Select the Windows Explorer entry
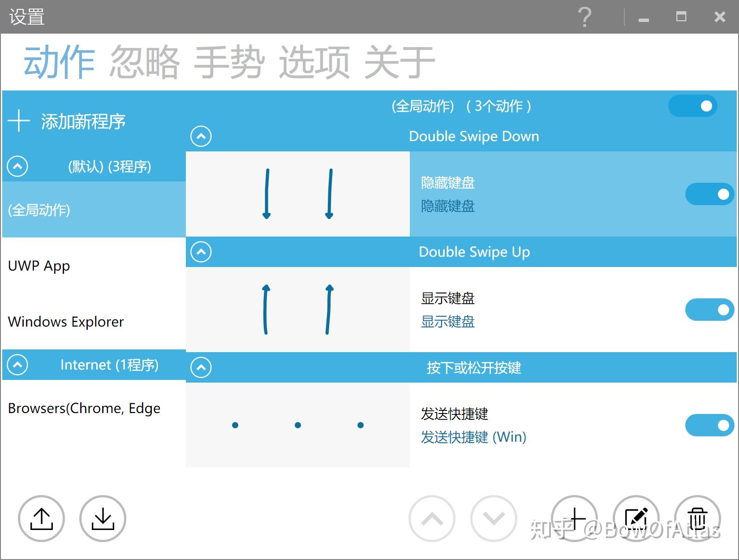 [x=94, y=321]
